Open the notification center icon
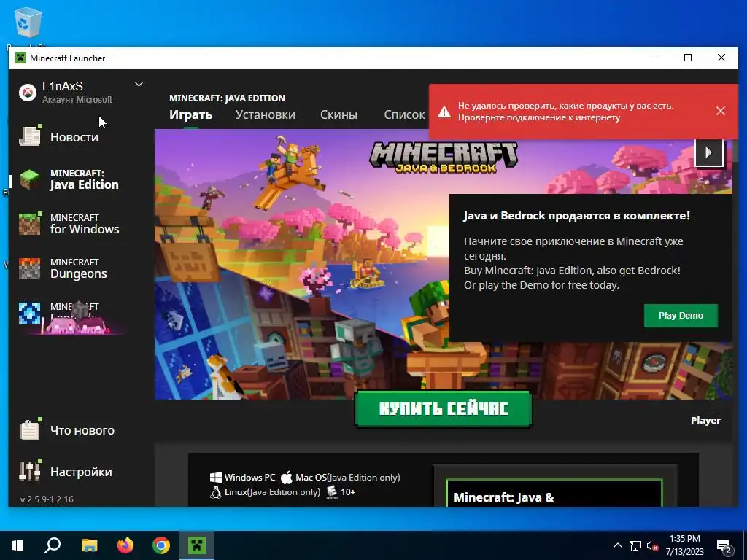 tap(724, 545)
